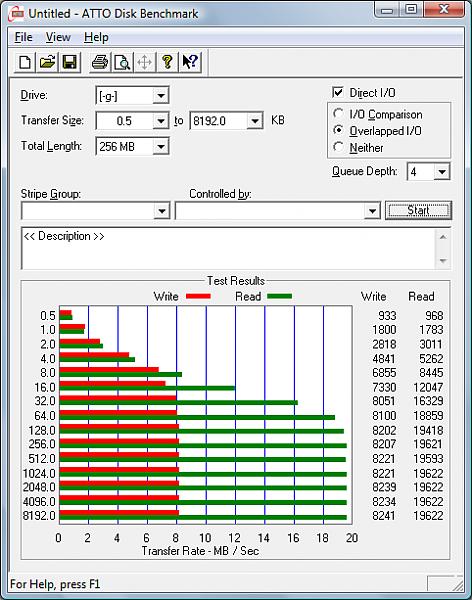Viewport: 472px width, 600px height.
Task: Open the File menu
Action: (23, 37)
